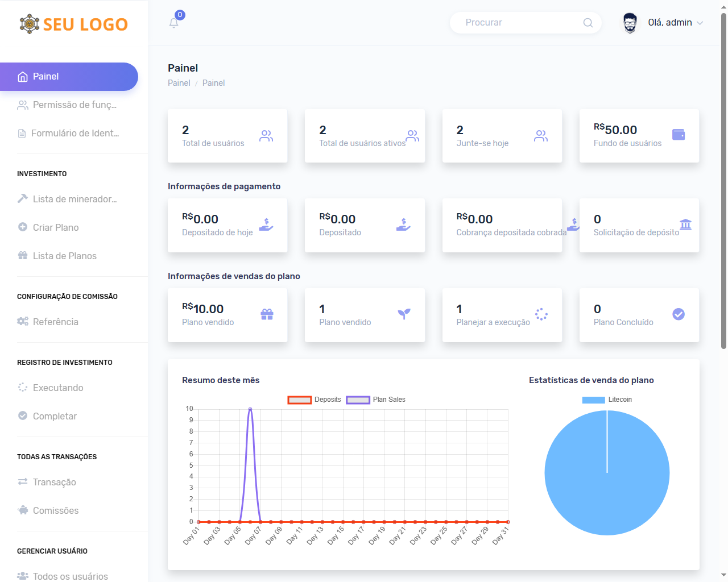This screenshot has width=728, height=582.
Task: Open Criar Plano in the sidebar
Action: [x=56, y=227]
